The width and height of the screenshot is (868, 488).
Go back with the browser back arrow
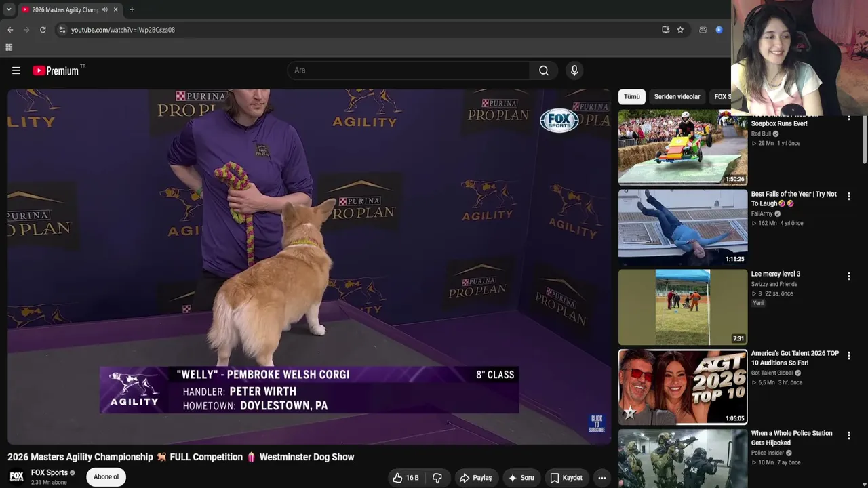tap(10, 30)
